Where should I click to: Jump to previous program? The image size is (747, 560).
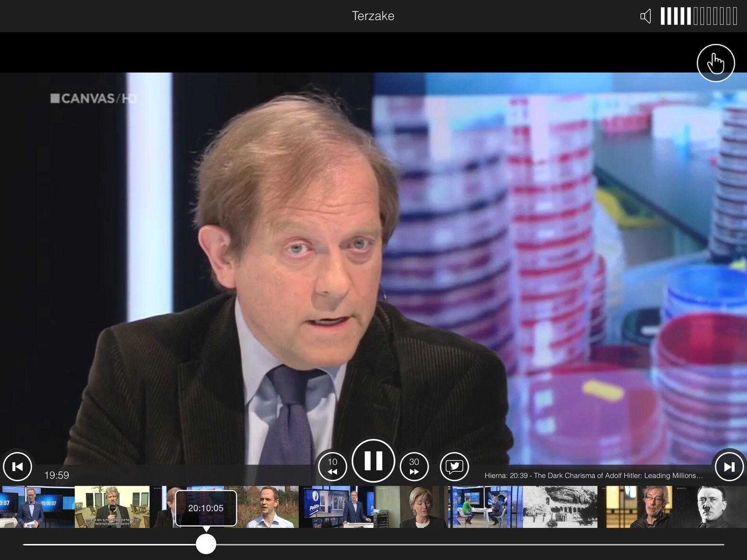pos(17,466)
